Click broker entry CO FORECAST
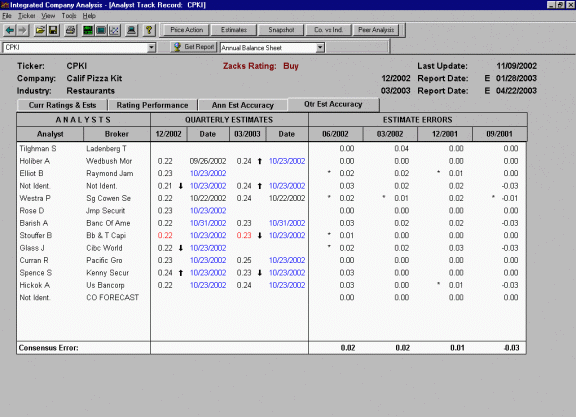Image resolution: width=576 pixels, height=417 pixels. pyautogui.click(x=112, y=298)
